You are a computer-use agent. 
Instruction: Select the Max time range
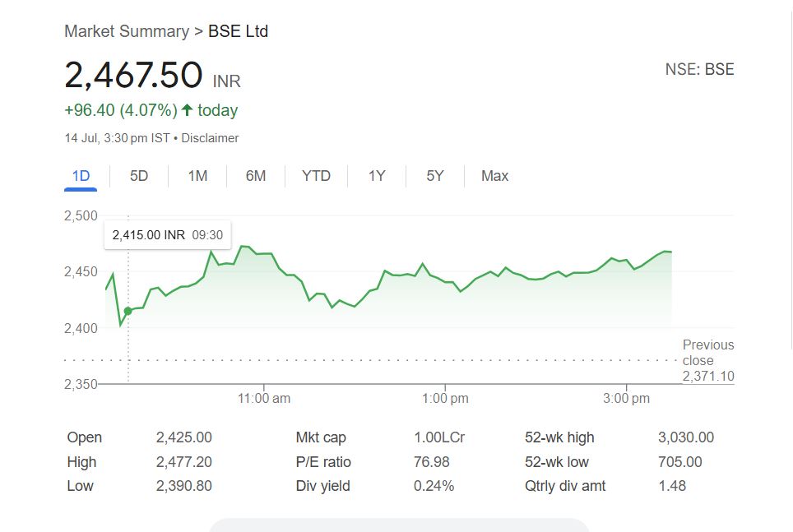tap(494, 176)
